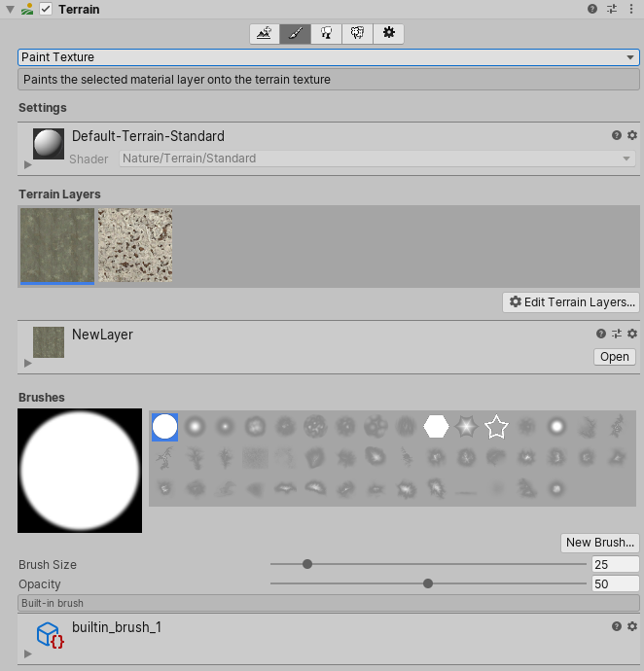Open Terrain component help icon

point(592,9)
